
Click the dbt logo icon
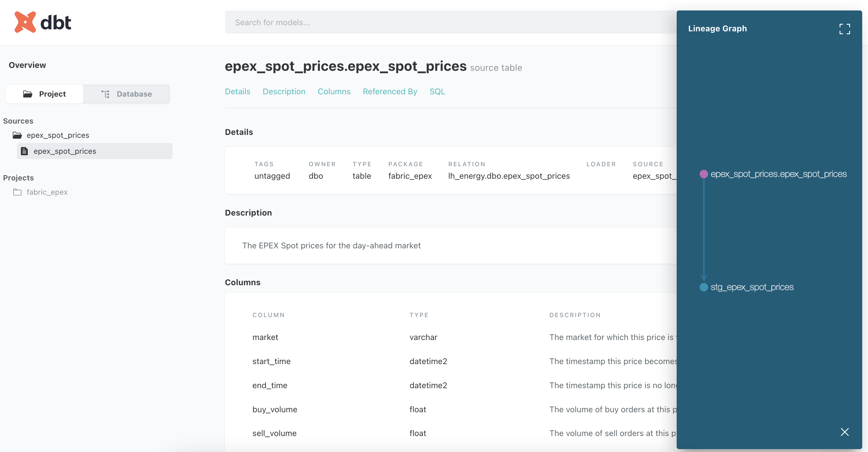coord(25,22)
